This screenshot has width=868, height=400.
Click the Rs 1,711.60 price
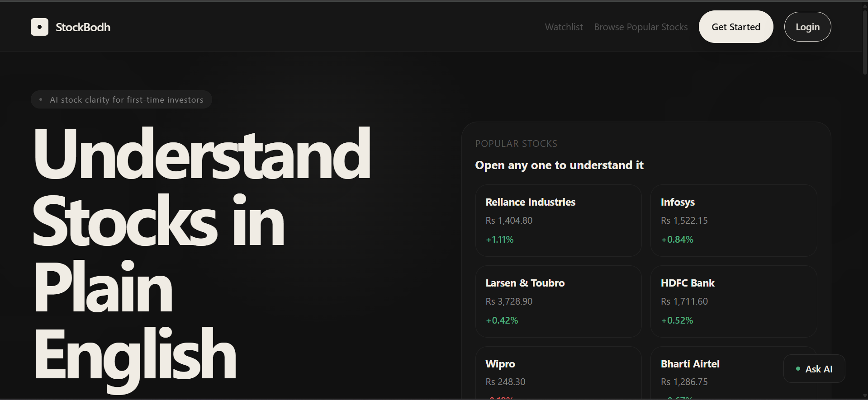click(684, 301)
